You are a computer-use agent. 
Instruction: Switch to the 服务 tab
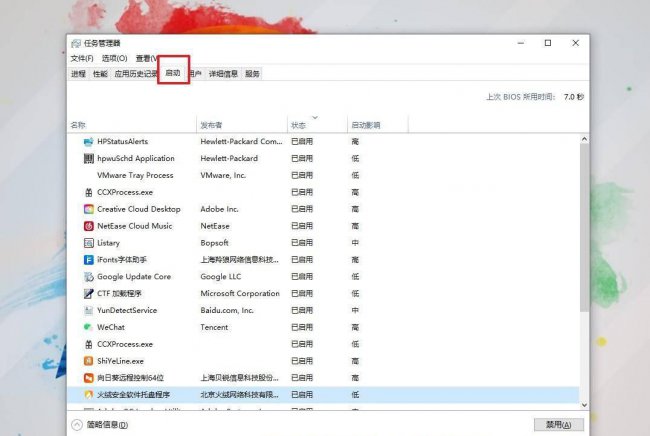click(252, 74)
